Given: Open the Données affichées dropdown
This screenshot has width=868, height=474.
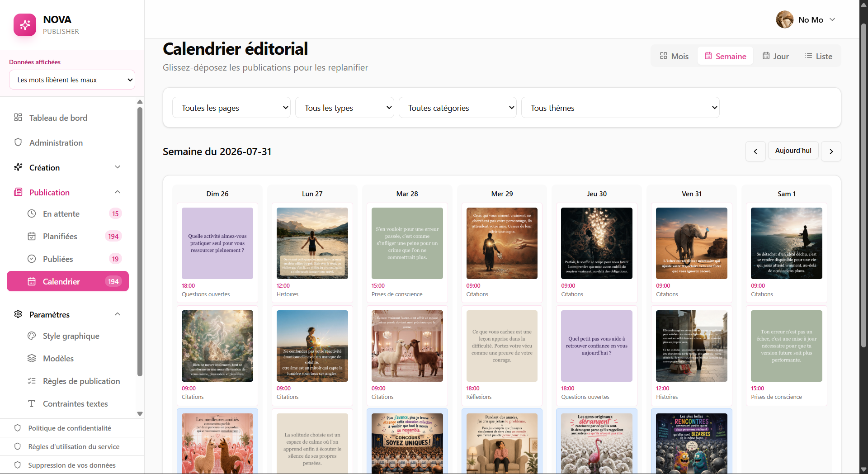Looking at the screenshot, I should (72, 80).
